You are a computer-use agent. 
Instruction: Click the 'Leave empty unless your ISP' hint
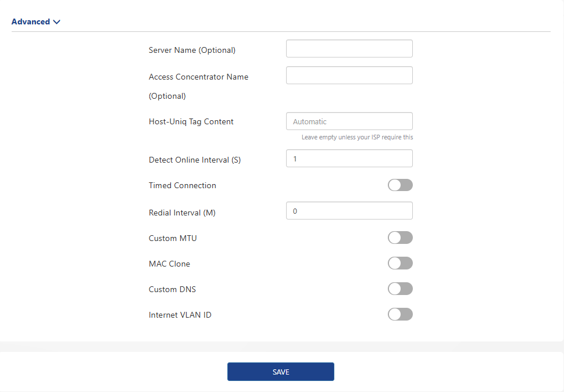(x=357, y=138)
